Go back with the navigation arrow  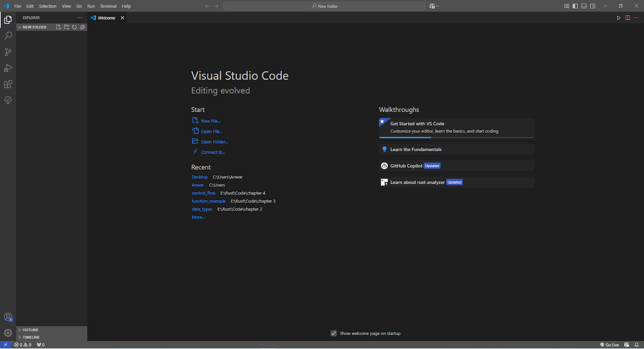point(207,6)
